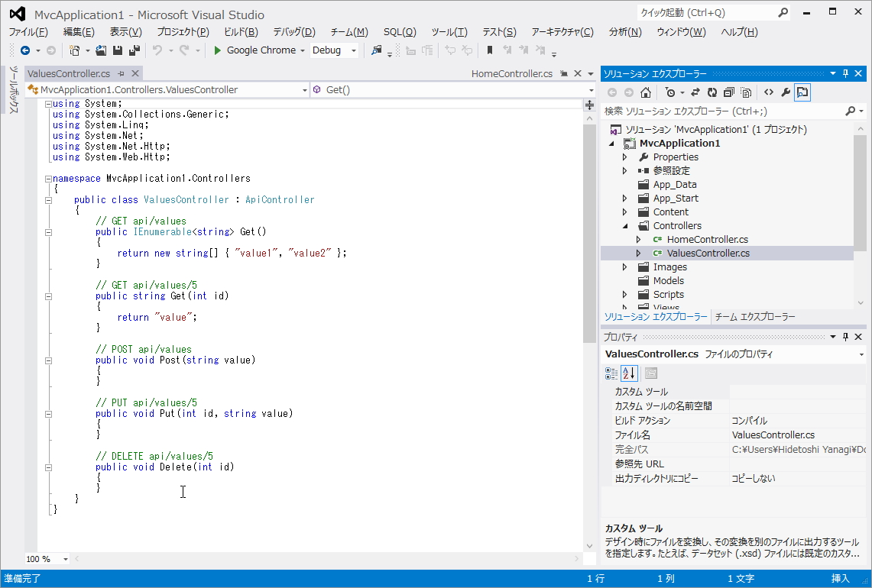The image size is (872, 588).
Task: Open the 100 % zoom level dropdown
Action: click(x=65, y=559)
